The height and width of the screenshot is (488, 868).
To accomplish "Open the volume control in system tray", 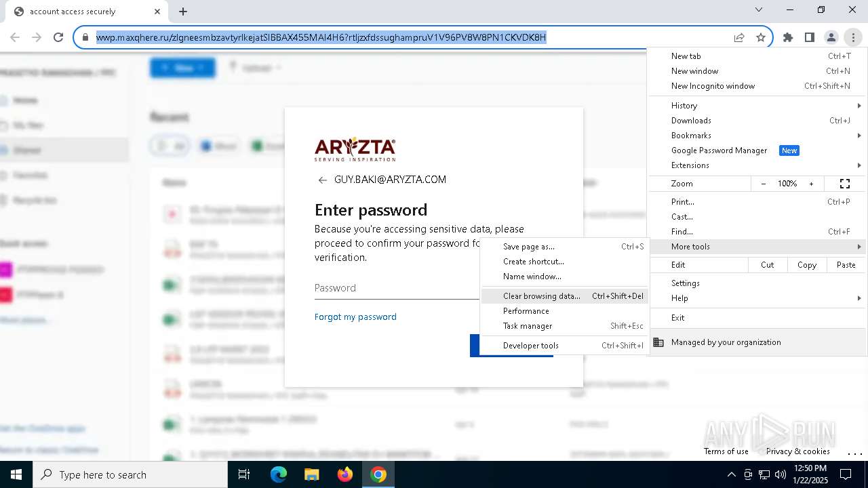I will click(781, 474).
